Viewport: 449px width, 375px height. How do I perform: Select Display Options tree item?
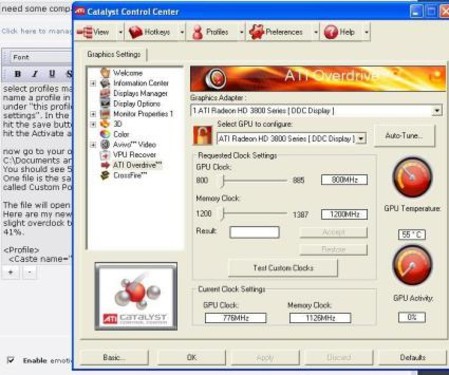coord(137,104)
